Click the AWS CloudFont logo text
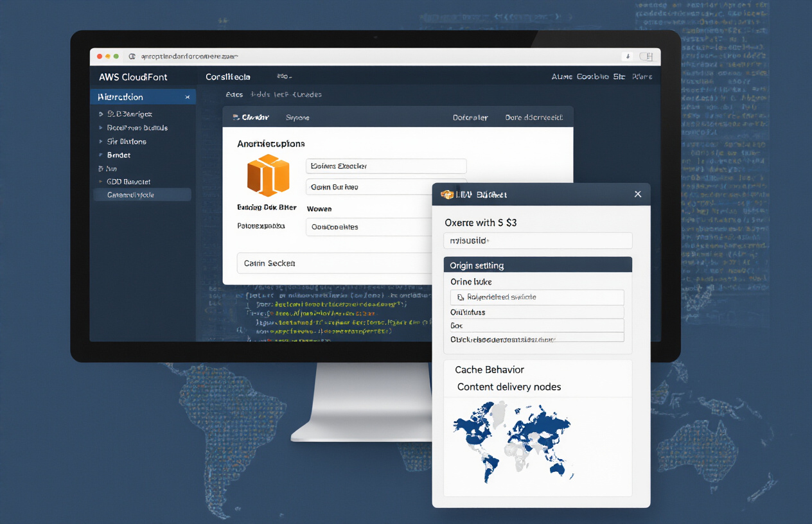The height and width of the screenshot is (524, 812). (x=133, y=76)
